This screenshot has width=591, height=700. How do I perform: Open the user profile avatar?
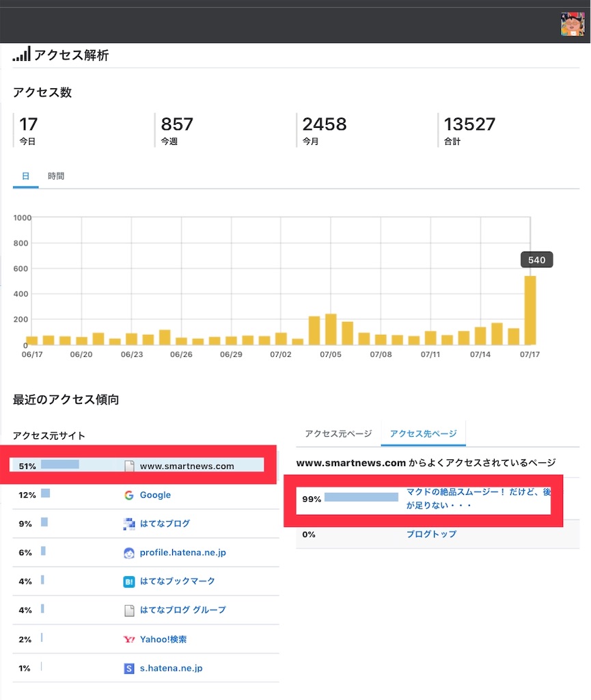pos(573,24)
